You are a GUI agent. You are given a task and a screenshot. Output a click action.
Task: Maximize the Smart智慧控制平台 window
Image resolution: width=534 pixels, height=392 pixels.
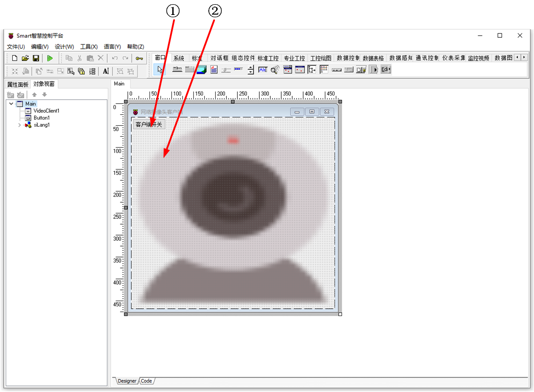tap(500, 36)
